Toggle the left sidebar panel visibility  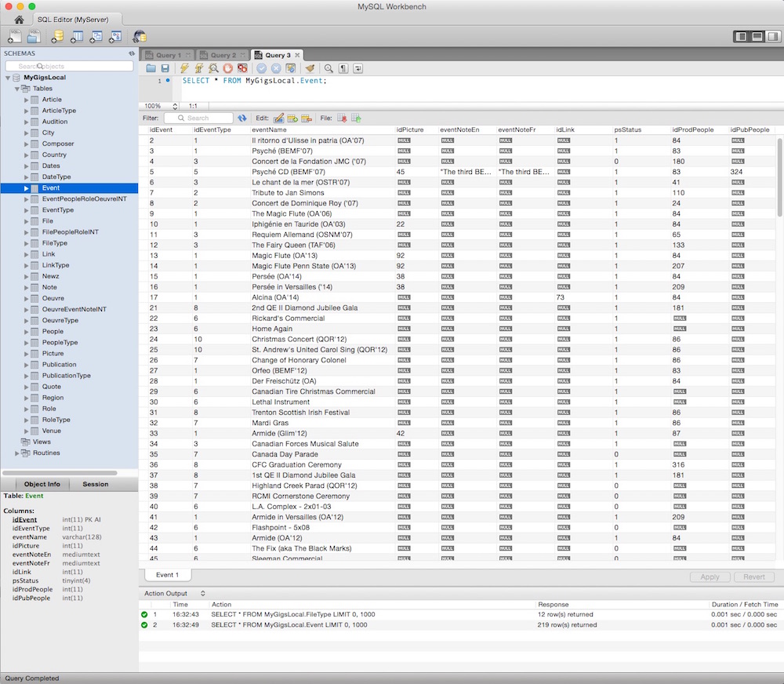click(x=741, y=36)
